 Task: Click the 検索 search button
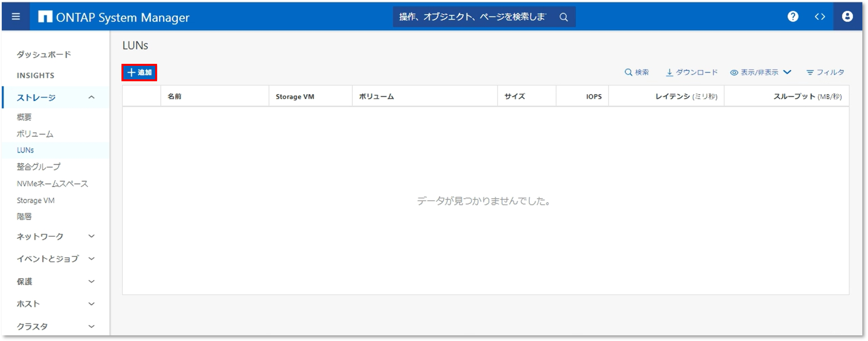(x=636, y=72)
